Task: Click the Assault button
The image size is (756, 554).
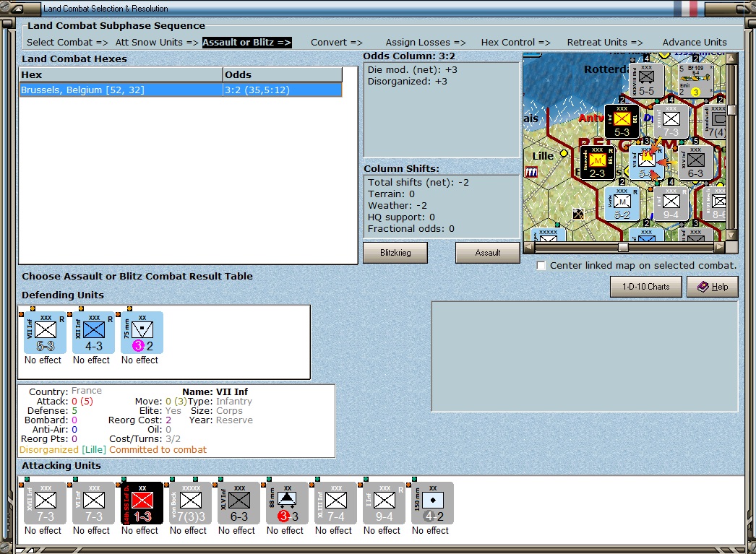Action: pos(487,253)
